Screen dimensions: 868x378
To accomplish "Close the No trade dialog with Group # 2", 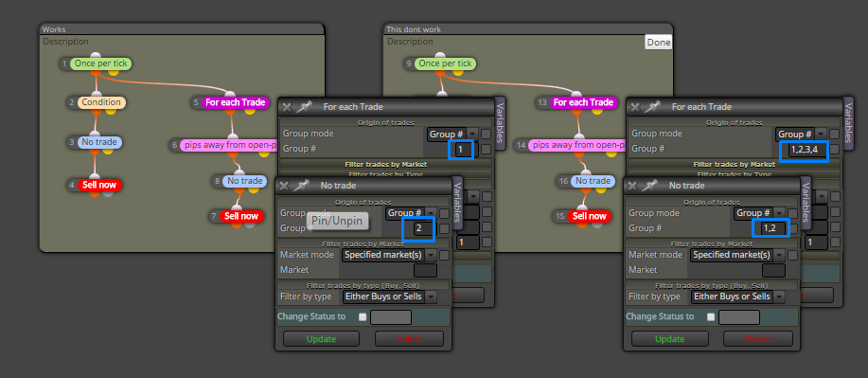I will [284, 186].
